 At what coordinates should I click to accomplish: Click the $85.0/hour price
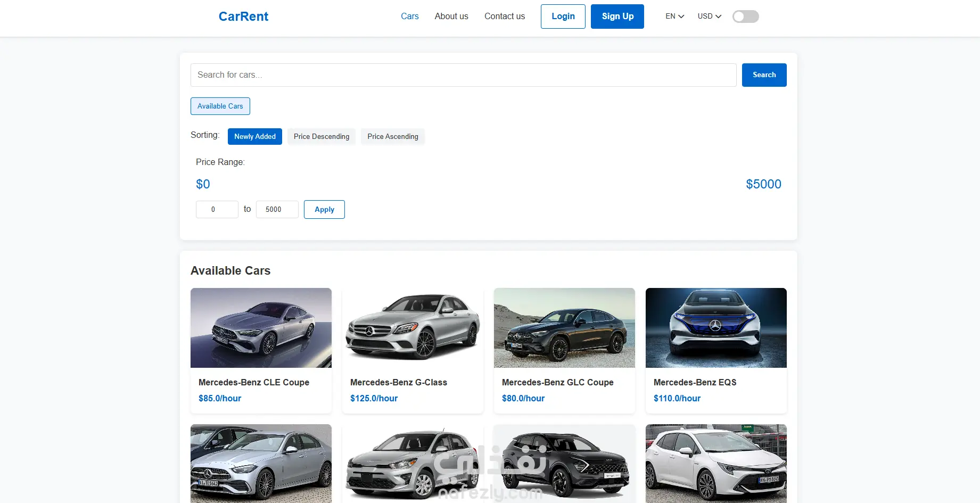pos(220,398)
